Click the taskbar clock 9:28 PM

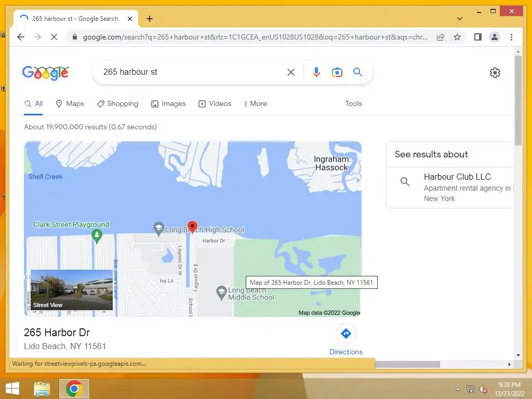click(509, 385)
